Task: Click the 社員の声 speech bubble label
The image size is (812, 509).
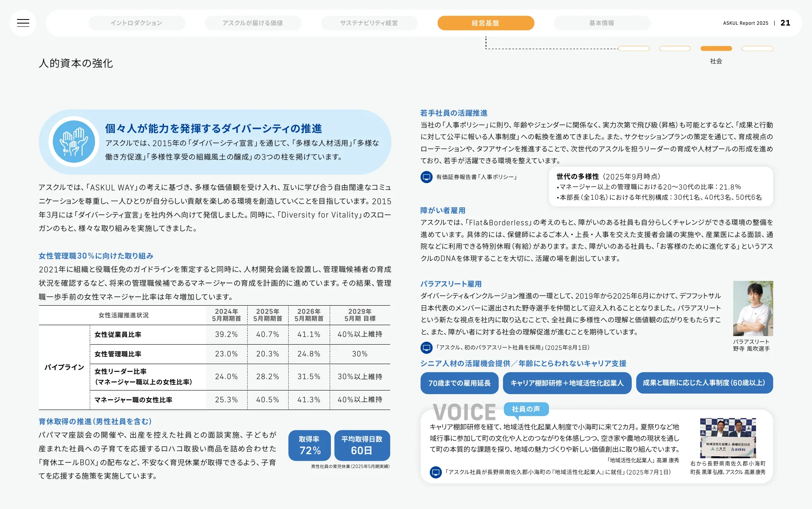Action: tap(526, 409)
